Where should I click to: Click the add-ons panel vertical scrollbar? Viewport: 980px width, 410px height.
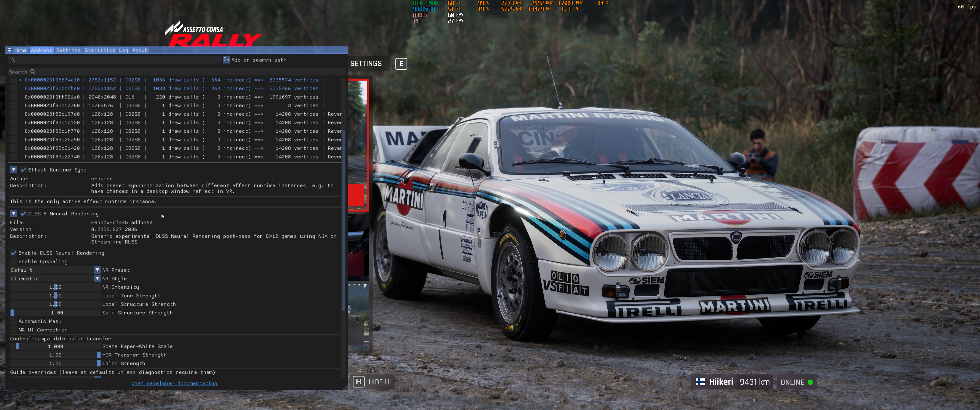(344, 221)
